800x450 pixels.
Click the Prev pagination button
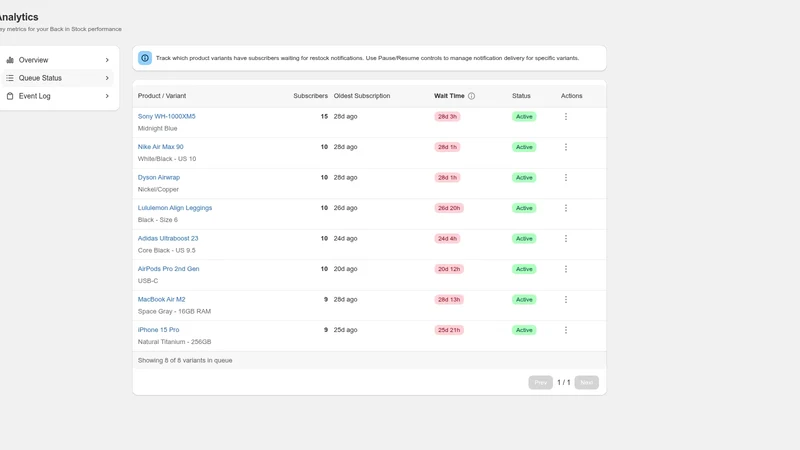click(x=540, y=383)
